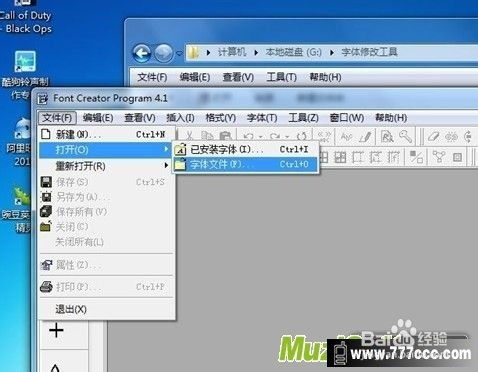
Task: Open the 工具(Z) menu in Font Creator
Action: (303, 118)
